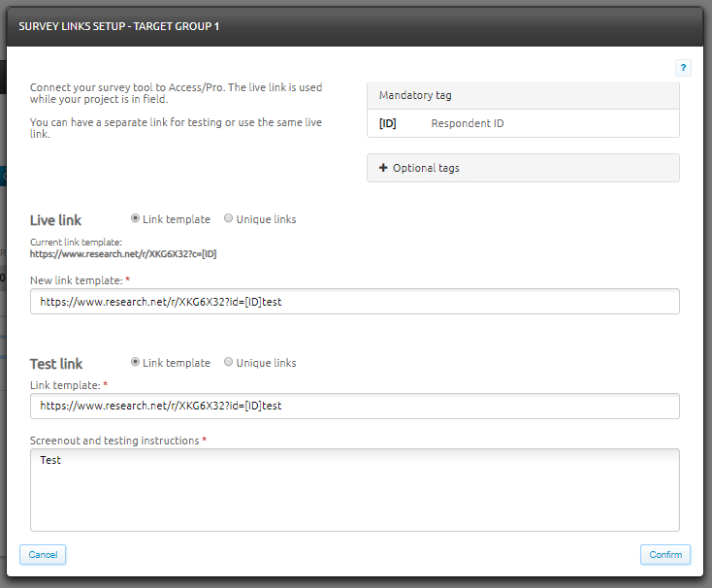Viewport: 712px width, 588px height.
Task: Choose Unique links option for Live link
Action: coord(229,218)
